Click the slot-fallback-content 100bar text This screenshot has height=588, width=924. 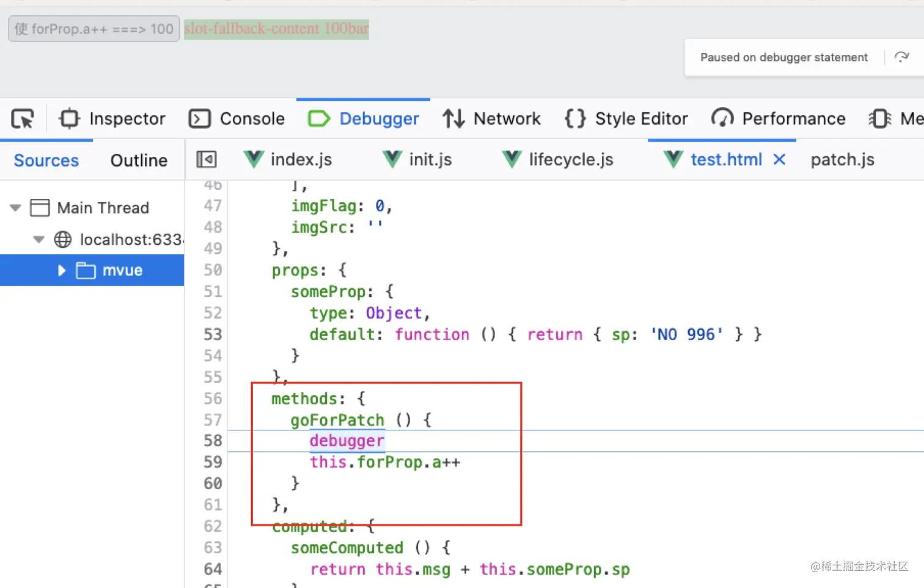(x=276, y=29)
